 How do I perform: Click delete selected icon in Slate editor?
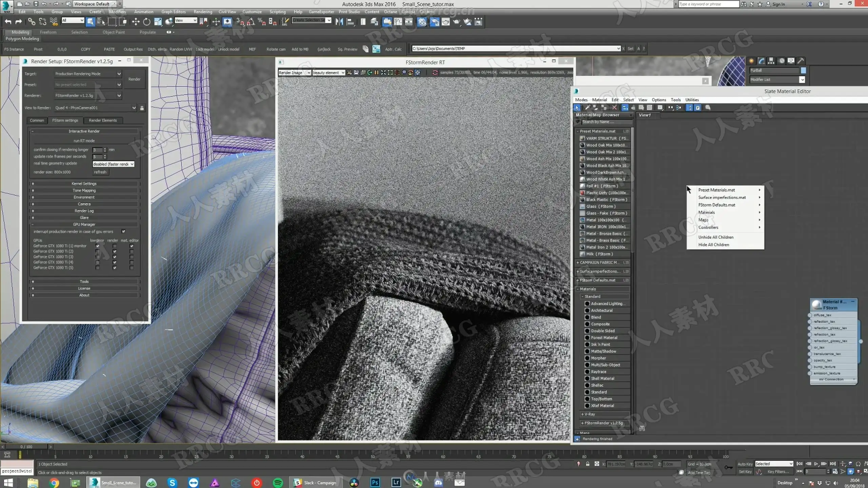[x=614, y=107]
